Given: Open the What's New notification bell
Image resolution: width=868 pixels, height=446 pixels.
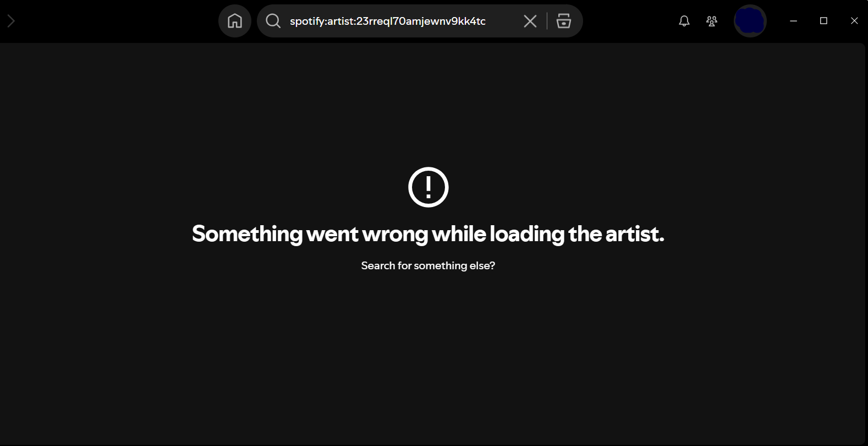Looking at the screenshot, I should point(684,21).
